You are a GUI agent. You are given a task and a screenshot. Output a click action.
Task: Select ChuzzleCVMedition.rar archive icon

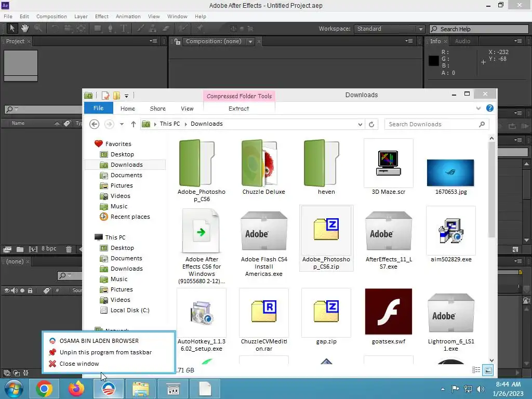264,312
